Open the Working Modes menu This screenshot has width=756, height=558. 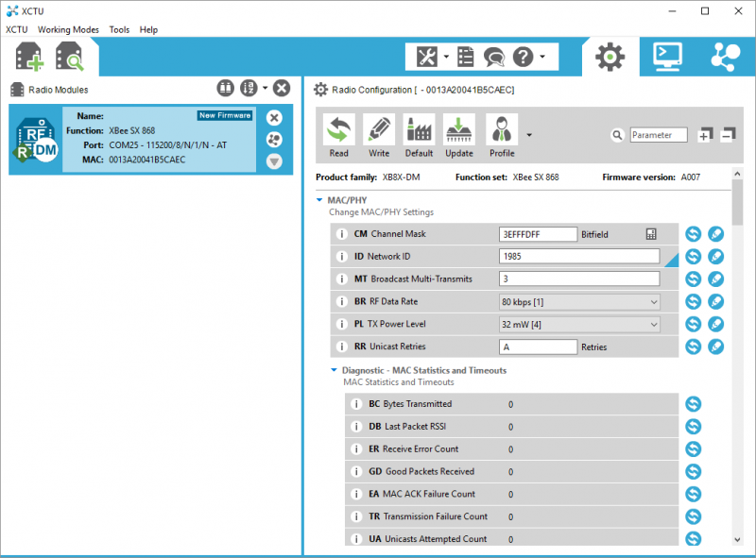pos(68,29)
